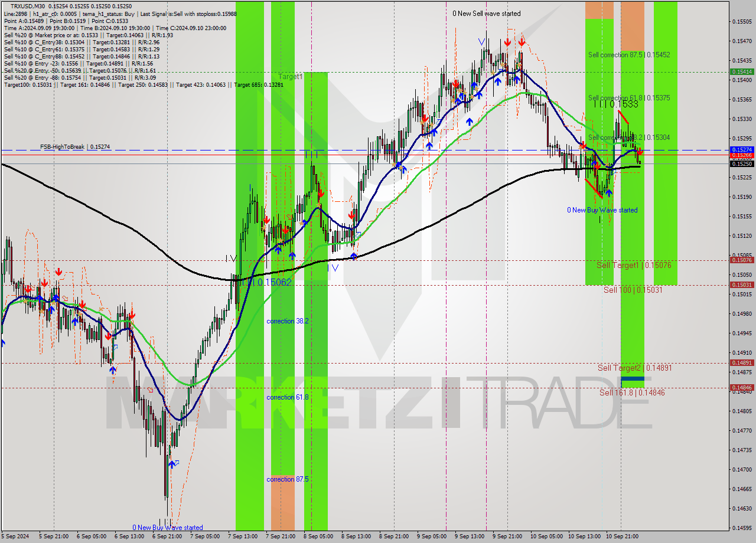
Task: Click the green 'Target1' label
Action: coord(290,77)
